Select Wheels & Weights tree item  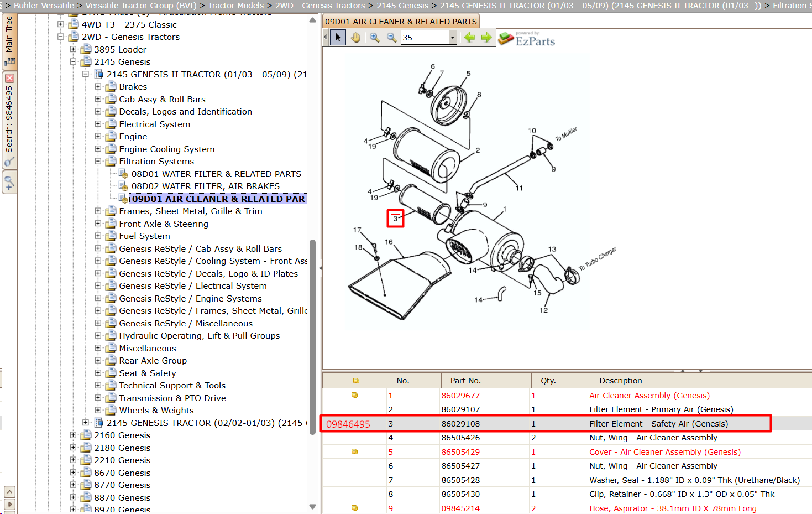click(156, 410)
